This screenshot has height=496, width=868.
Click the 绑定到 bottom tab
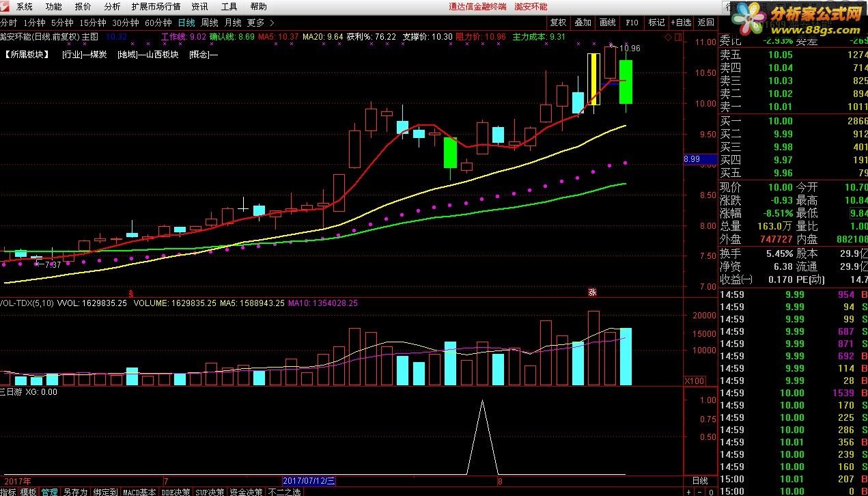point(105,492)
